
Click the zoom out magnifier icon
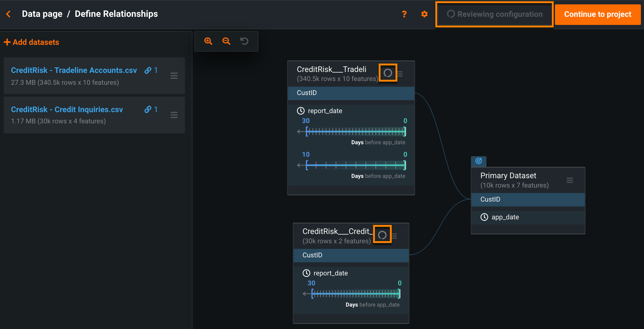coord(226,41)
